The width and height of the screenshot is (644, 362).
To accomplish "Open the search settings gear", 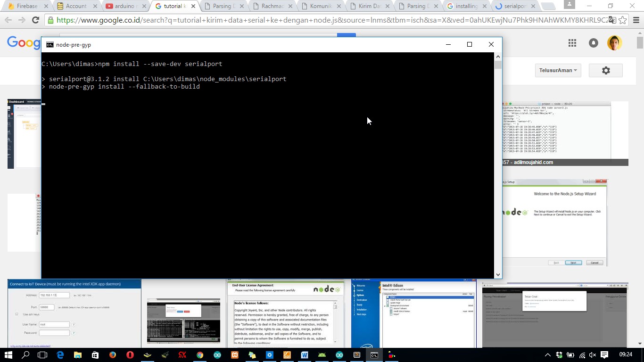I will 606,70.
